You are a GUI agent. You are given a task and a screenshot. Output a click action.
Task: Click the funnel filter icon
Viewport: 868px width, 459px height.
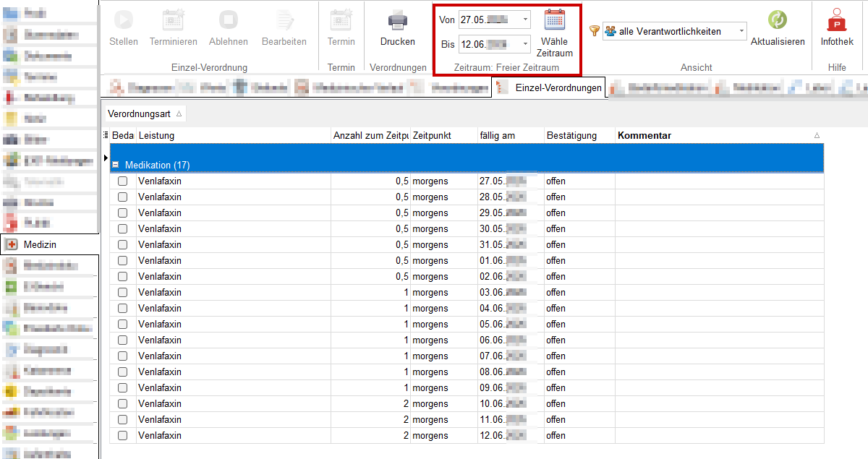tap(595, 31)
